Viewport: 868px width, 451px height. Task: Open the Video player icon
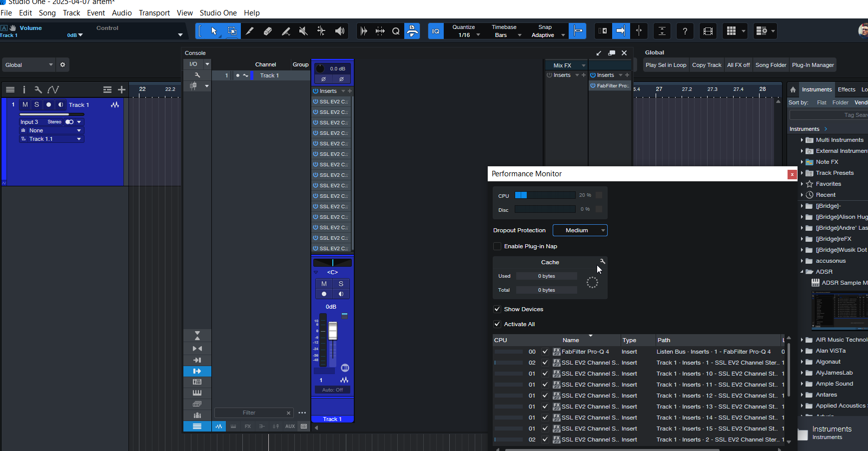[x=708, y=31]
